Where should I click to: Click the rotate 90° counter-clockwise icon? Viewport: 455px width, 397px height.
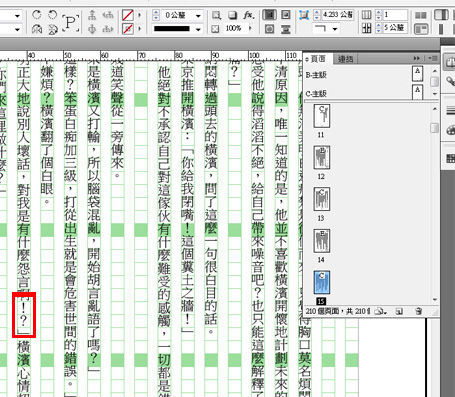[53, 15]
